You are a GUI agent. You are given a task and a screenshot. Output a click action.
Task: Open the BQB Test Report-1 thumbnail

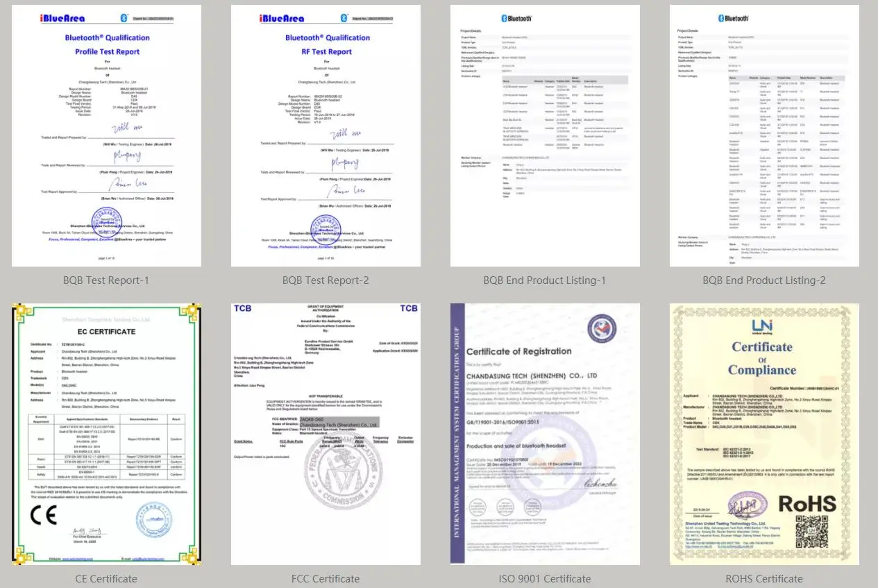[106, 136]
